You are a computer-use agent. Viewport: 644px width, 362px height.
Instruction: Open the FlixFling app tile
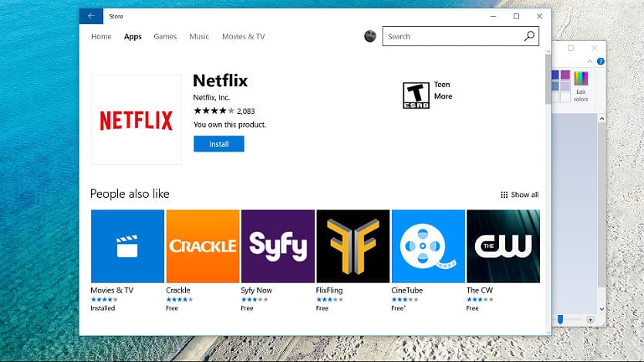[352, 246]
